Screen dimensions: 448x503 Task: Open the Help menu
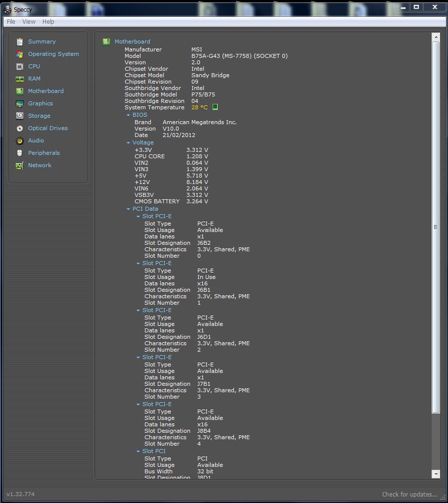[48, 21]
